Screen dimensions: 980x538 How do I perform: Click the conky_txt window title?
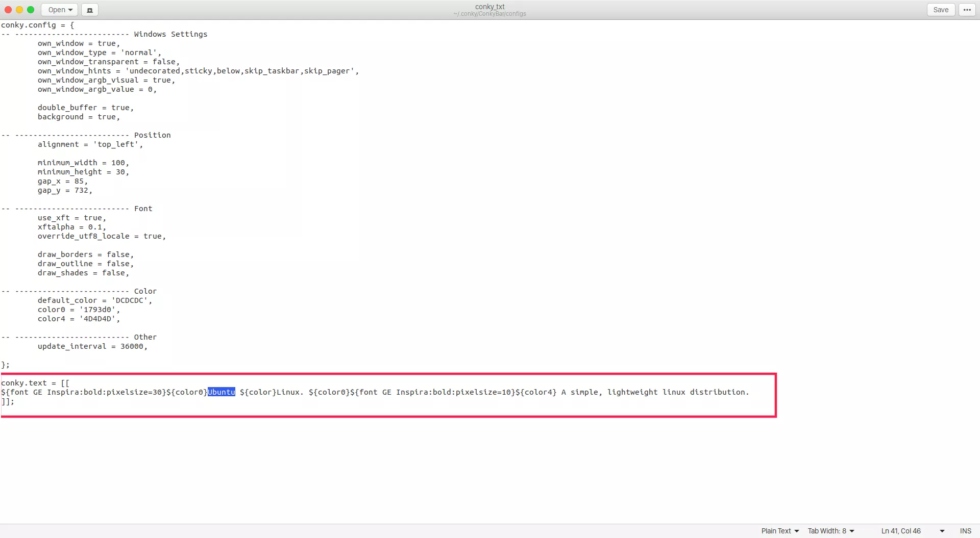[x=490, y=7]
